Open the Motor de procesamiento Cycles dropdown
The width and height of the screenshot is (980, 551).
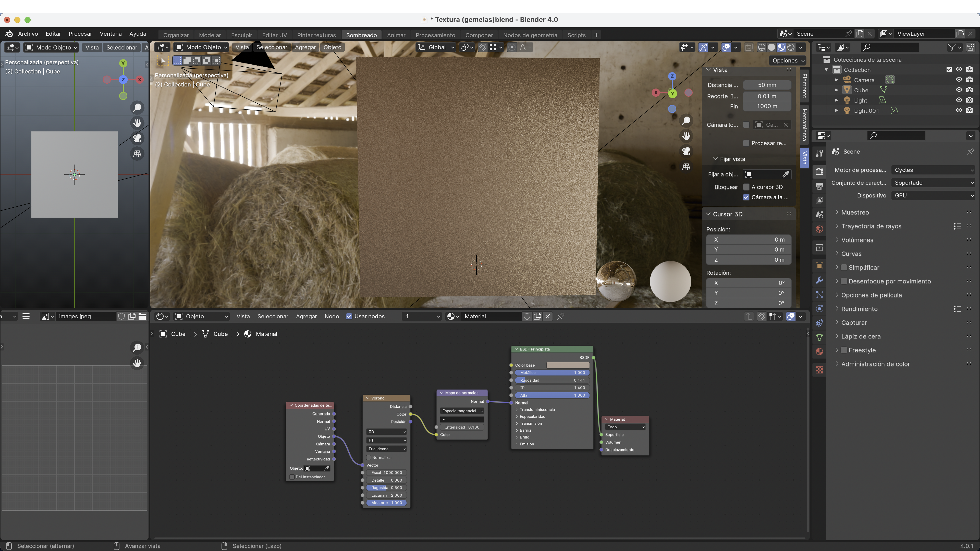(933, 170)
